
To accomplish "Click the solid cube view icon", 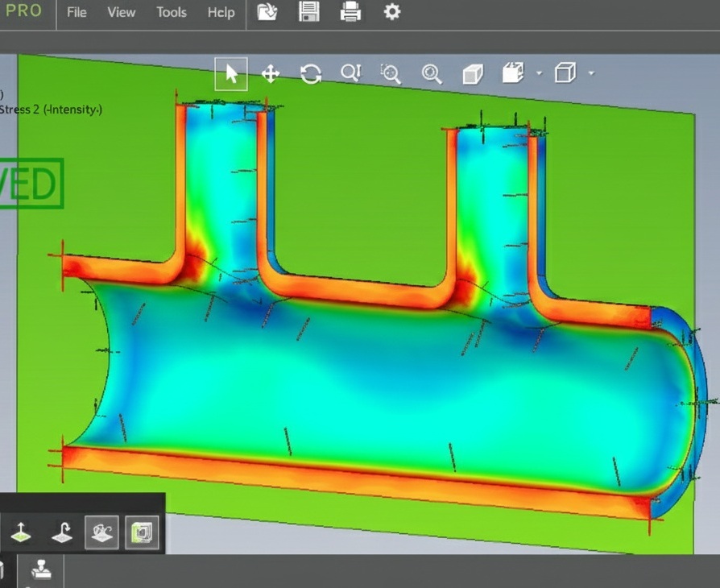I will tap(472, 74).
